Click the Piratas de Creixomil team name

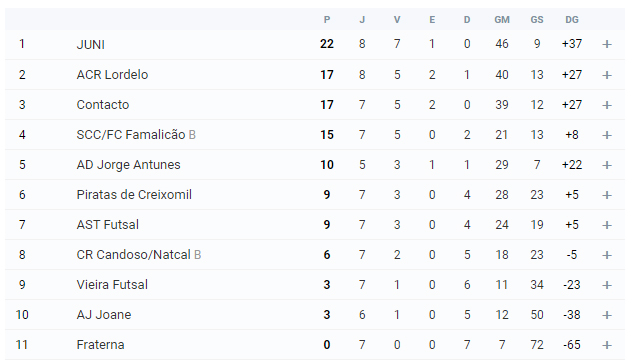134,195
